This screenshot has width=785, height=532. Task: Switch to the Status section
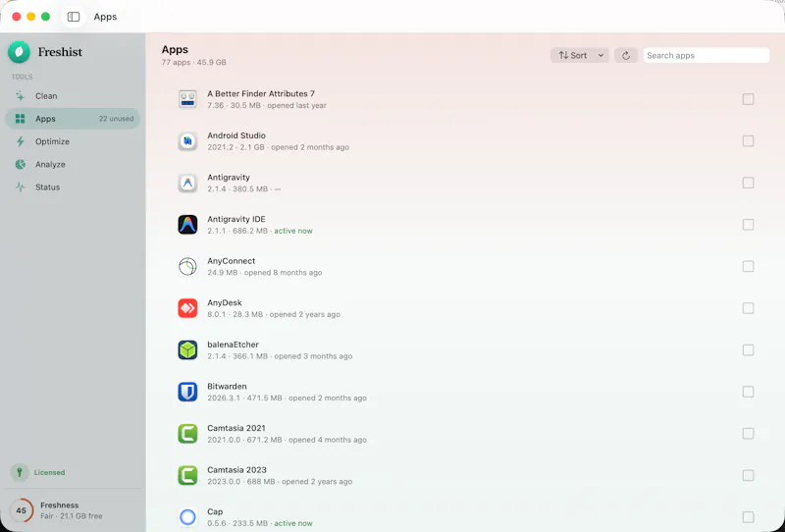(73, 187)
